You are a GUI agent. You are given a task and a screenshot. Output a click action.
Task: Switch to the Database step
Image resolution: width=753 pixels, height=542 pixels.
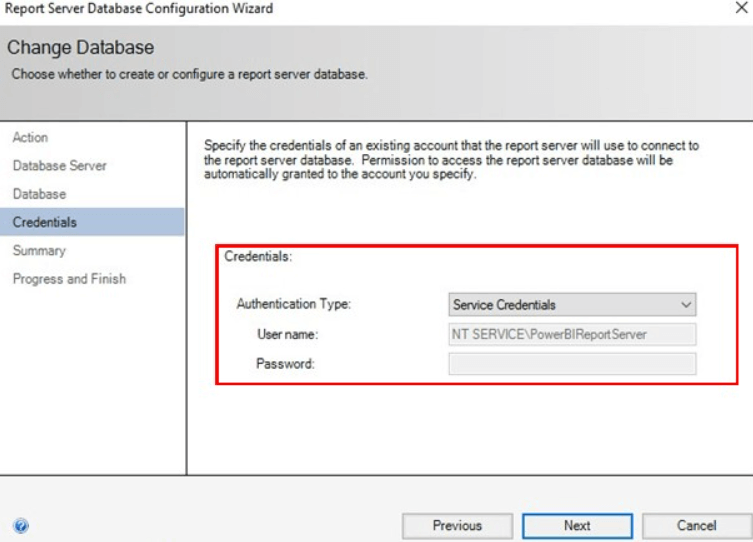(x=39, y=193)
